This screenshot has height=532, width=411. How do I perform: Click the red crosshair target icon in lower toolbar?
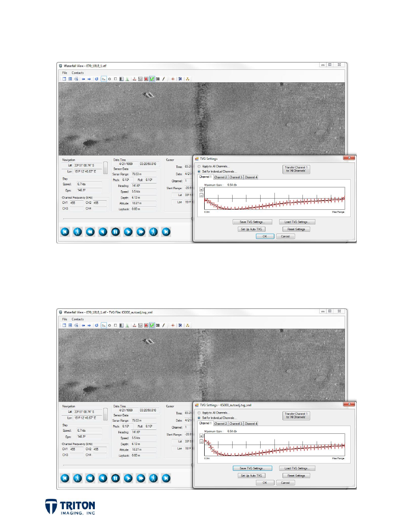point(173,325)
